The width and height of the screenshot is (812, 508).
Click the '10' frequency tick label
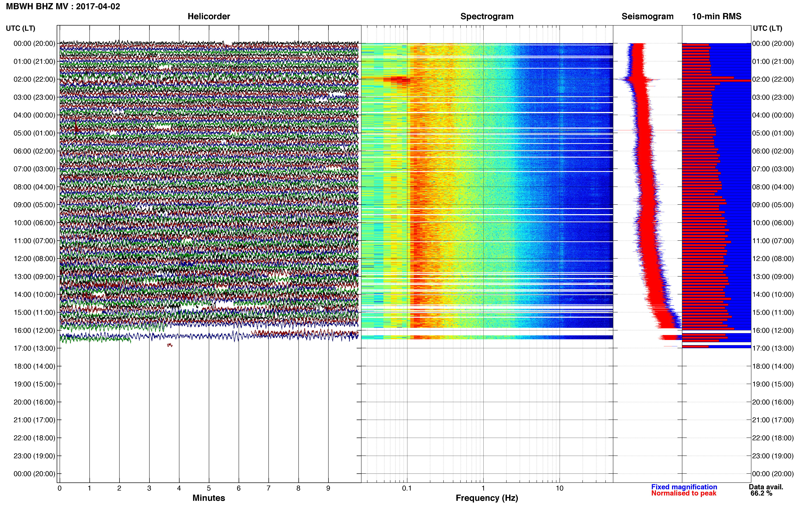559,488
